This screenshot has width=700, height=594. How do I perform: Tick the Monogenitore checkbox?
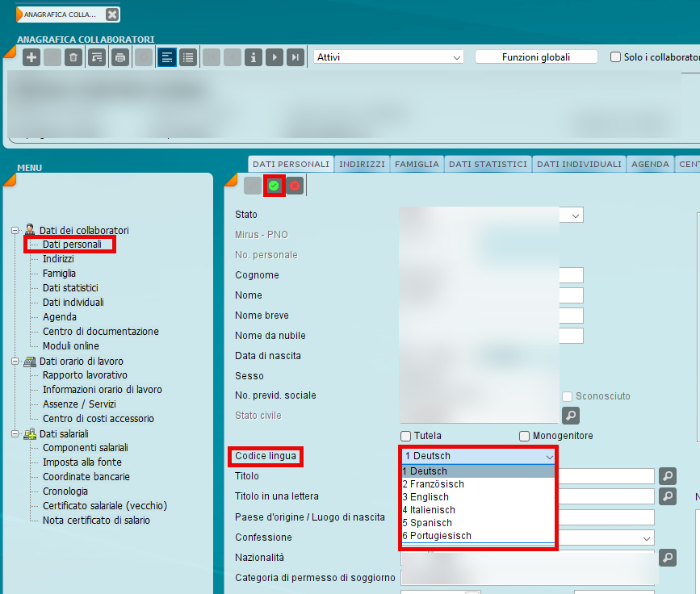[x=525, y=436]
